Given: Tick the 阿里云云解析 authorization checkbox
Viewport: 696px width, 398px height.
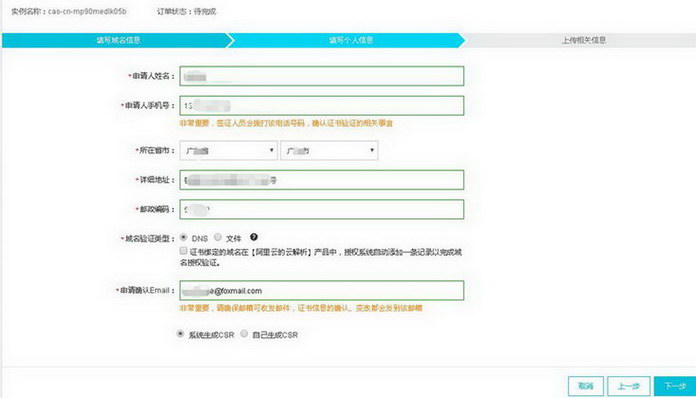Looking at the screenshot, I should [x=183, y=251].
